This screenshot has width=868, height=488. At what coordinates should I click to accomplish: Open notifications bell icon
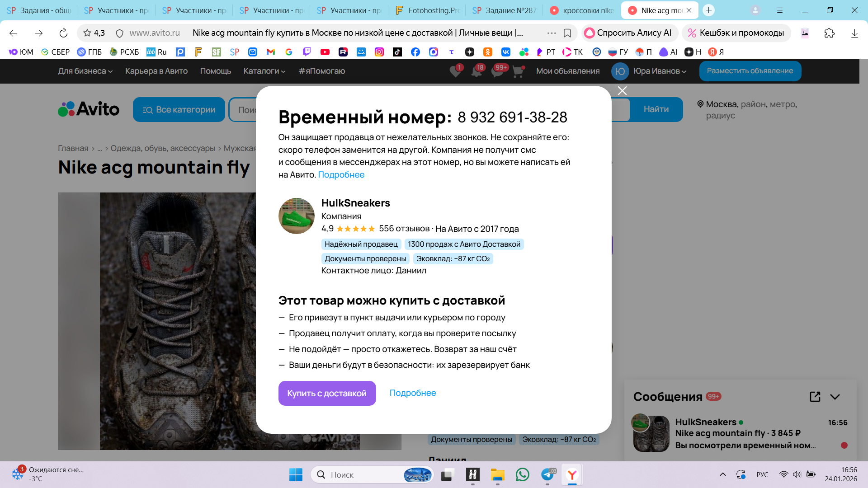click(476, 71)
